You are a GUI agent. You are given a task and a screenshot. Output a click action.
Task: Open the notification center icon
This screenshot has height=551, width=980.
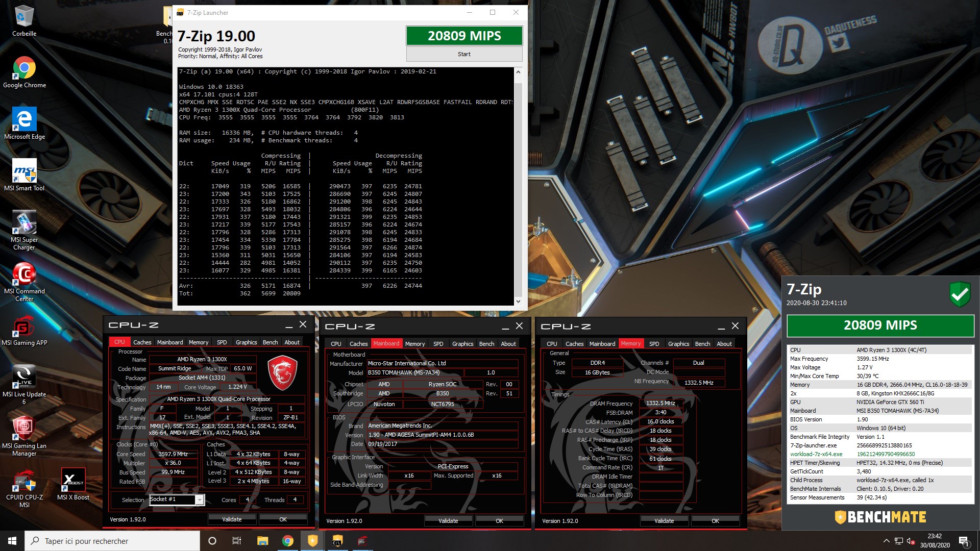point(964,541)
